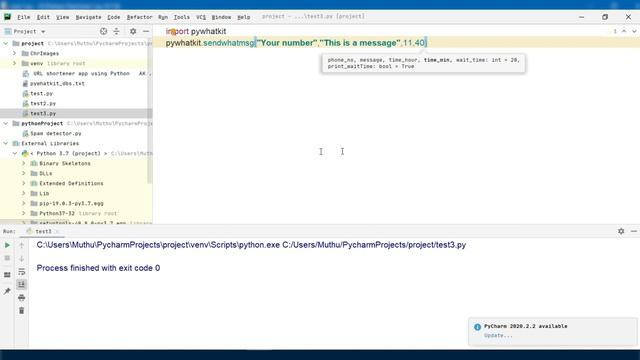Expand Extended Definitions node

pyautogui.click(x=24, y=183)
